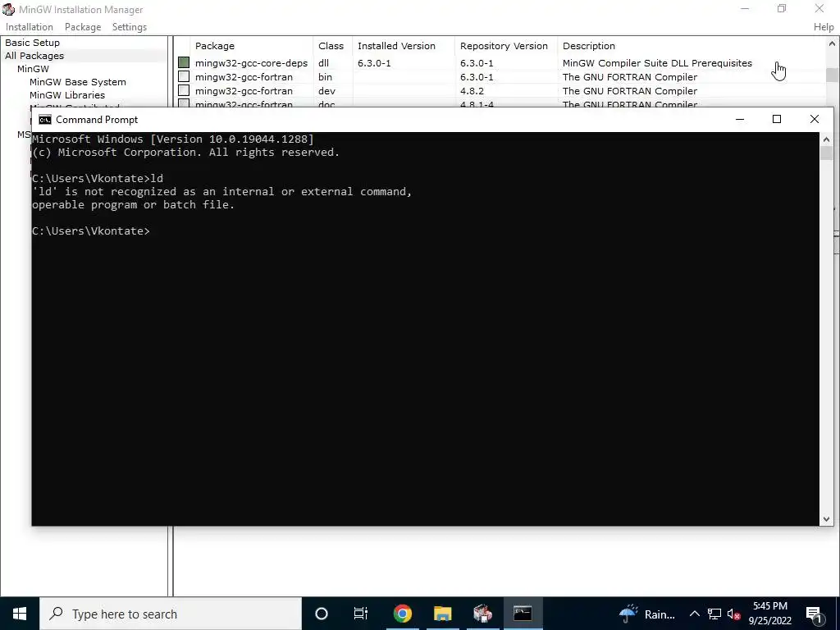
Task: Launch Google Chrome from the taskbar
Action: (x=402, y=614)
